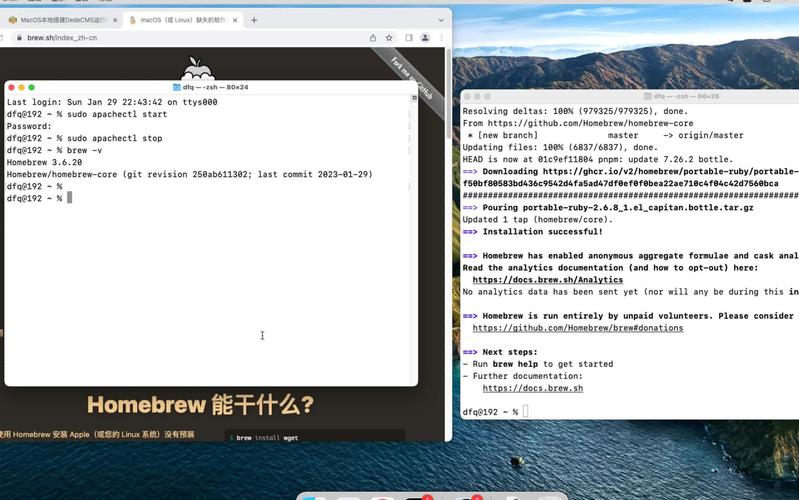799x500 pixels.
Task: Click the Pouring portable-ruby line
Action: (608, 208)
